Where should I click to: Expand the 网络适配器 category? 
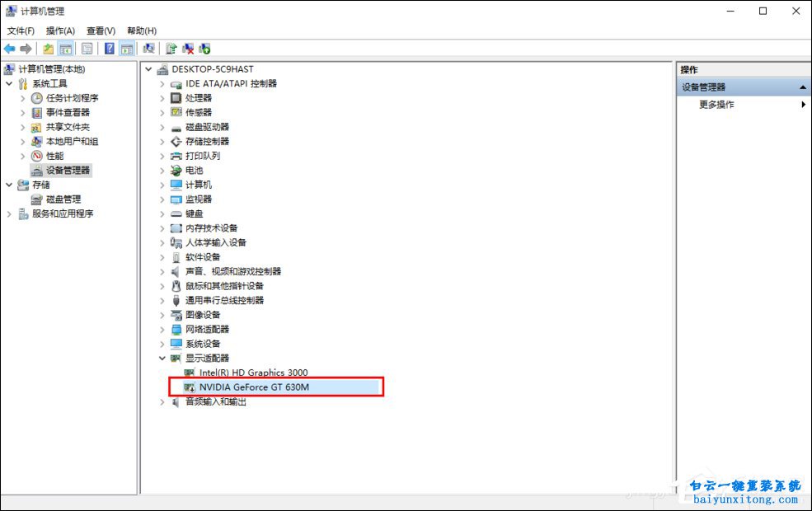[162, 330]
